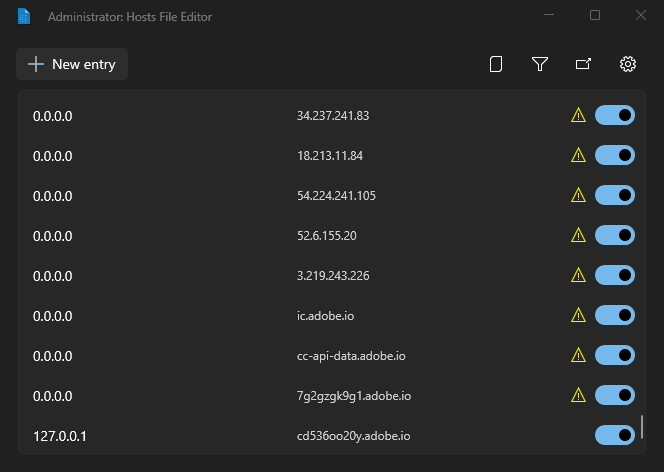The height and width of the screenshot is (472, 664).
Task: Maximize the Hosts File Editor window
Action: pyautogui.click(x=595, y=15)
